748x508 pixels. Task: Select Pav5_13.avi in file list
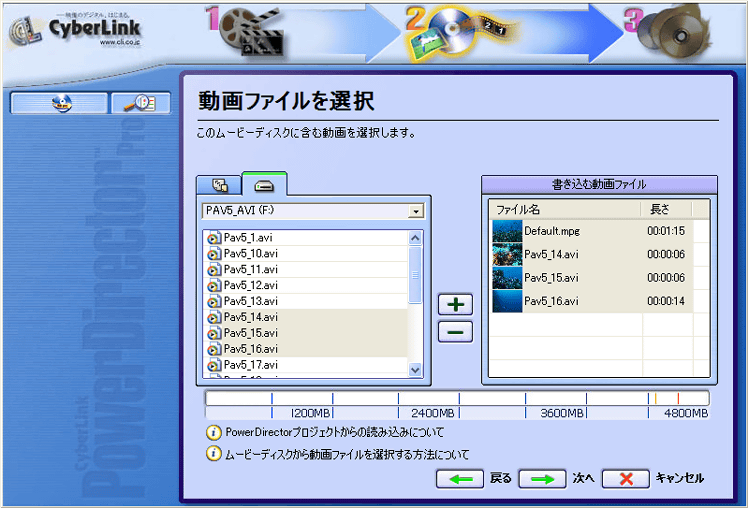(305, 301)
